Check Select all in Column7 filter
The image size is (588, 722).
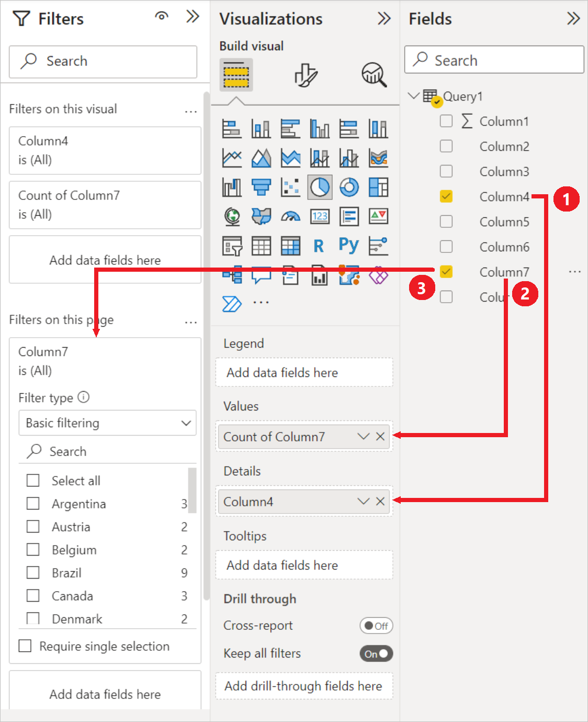[33, 480]
